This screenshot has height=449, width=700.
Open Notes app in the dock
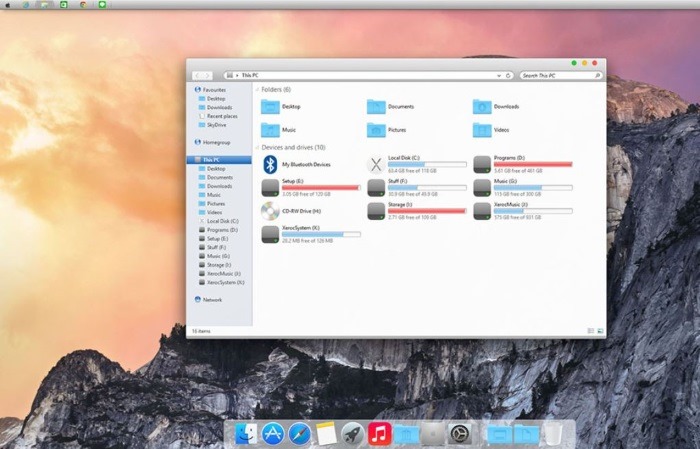[x=326, y=433]
